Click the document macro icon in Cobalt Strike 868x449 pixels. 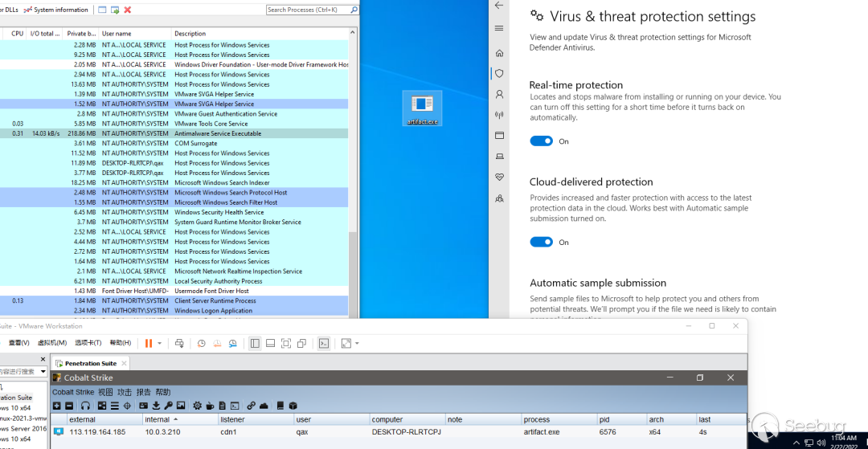click(x=223, y=406)
